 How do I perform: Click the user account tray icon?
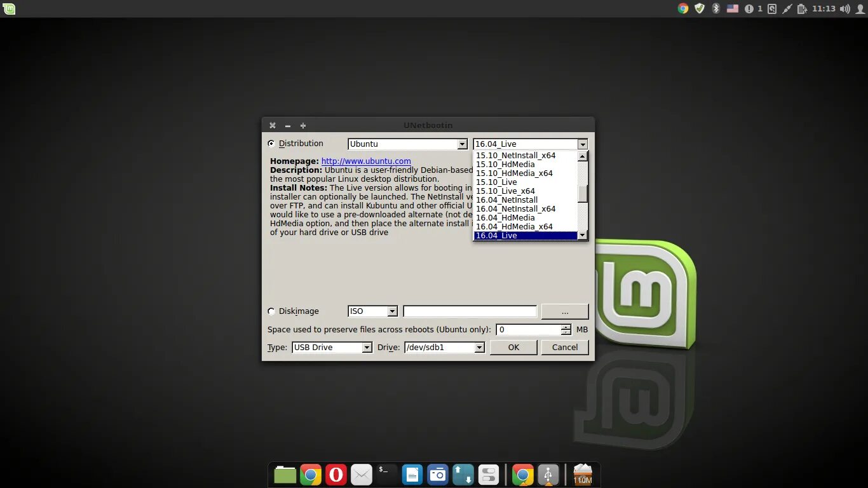pos(860,8)
